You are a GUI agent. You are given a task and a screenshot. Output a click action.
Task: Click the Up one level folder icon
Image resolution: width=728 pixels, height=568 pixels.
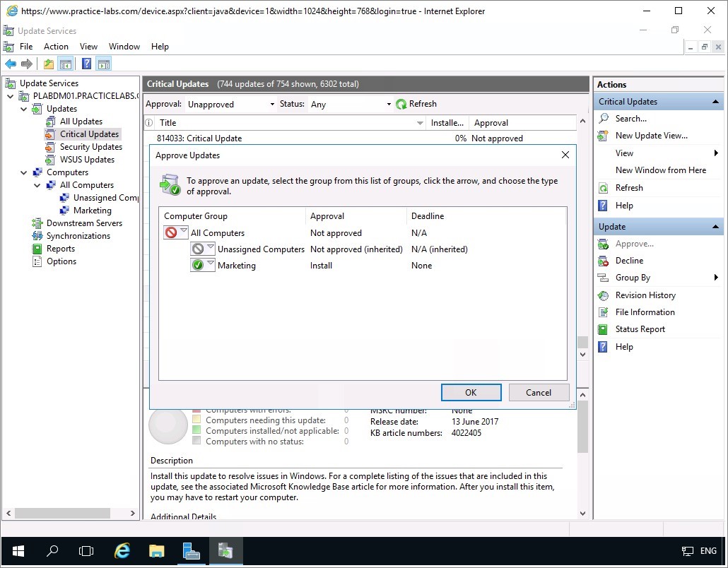click(x=48, y=64)
